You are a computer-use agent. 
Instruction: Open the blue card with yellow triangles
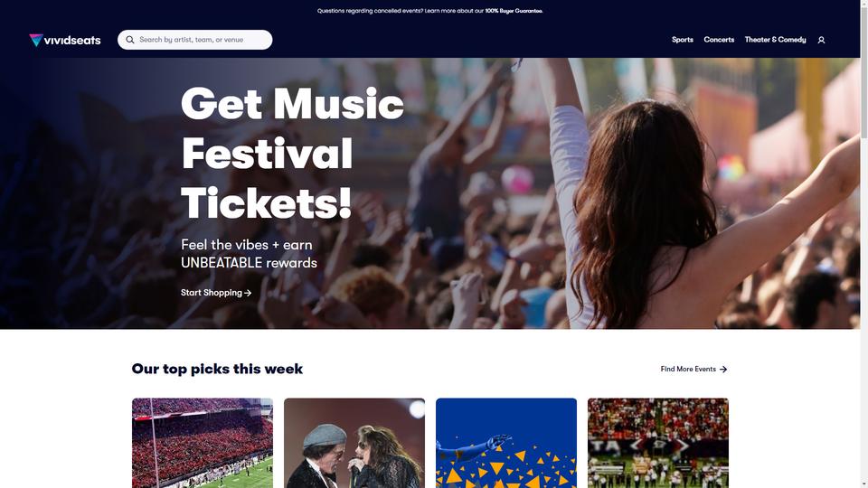[506, 443]
